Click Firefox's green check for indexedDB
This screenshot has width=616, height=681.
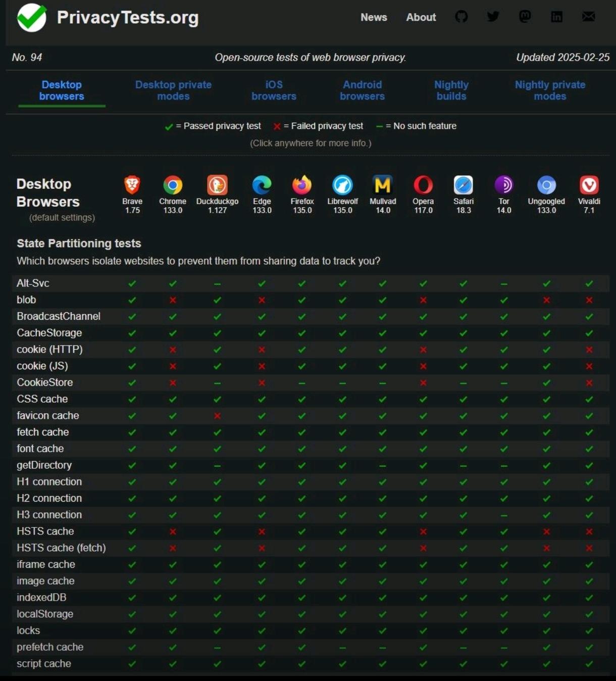[302, 598]
